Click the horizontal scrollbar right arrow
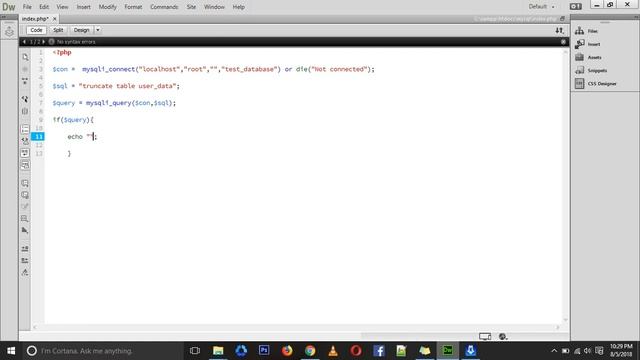This screenshot has height=360, width=640. point(558,327)
